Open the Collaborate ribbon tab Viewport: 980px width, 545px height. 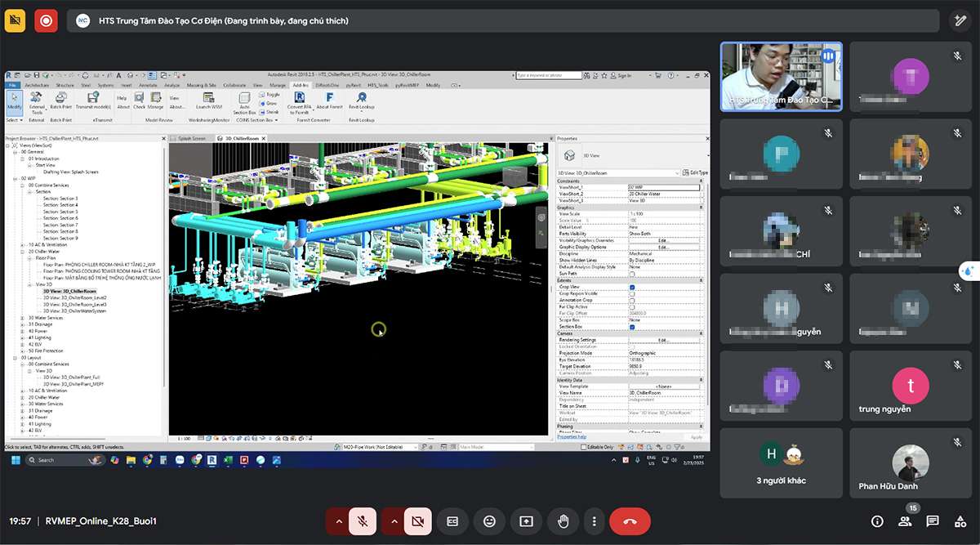234,84
